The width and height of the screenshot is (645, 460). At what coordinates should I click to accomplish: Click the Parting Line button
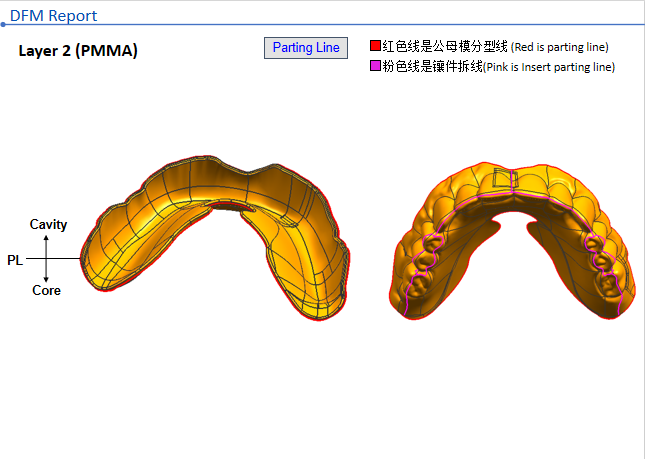coord(306,48)
